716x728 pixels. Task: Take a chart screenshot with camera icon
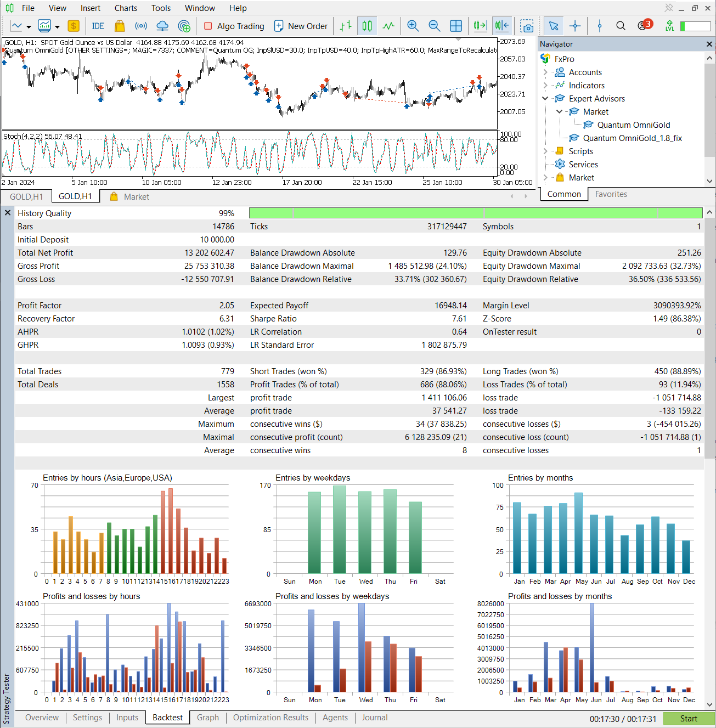pos(527,26)
